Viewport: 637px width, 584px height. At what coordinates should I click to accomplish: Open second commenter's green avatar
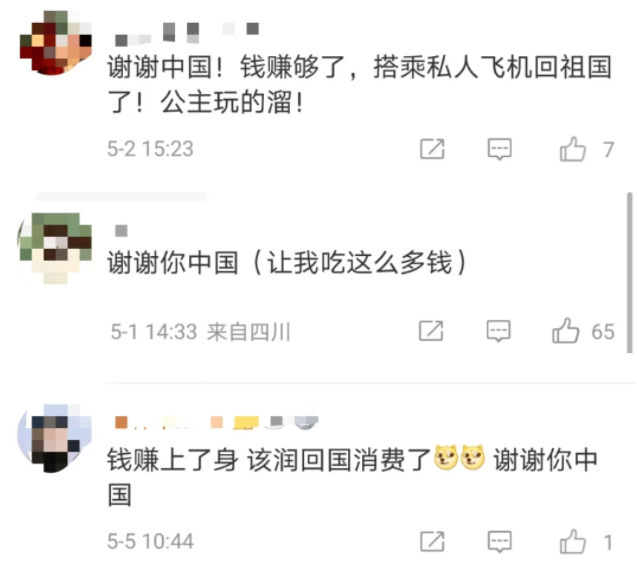point(55,248)
